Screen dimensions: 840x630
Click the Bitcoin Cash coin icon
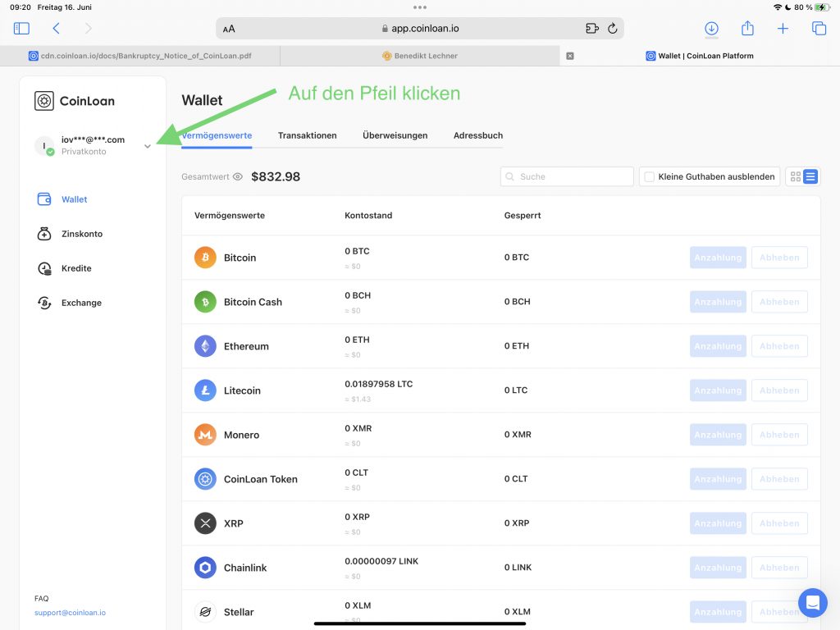[x=205, y=302]
